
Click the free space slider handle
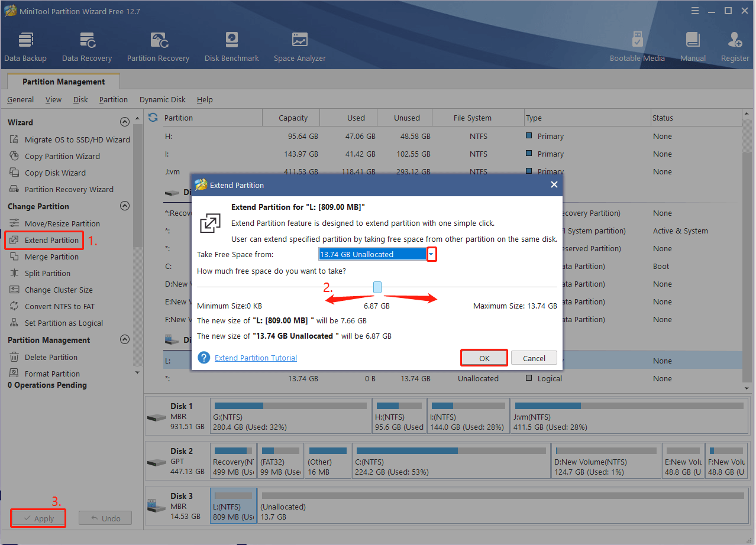click(377, 287)
